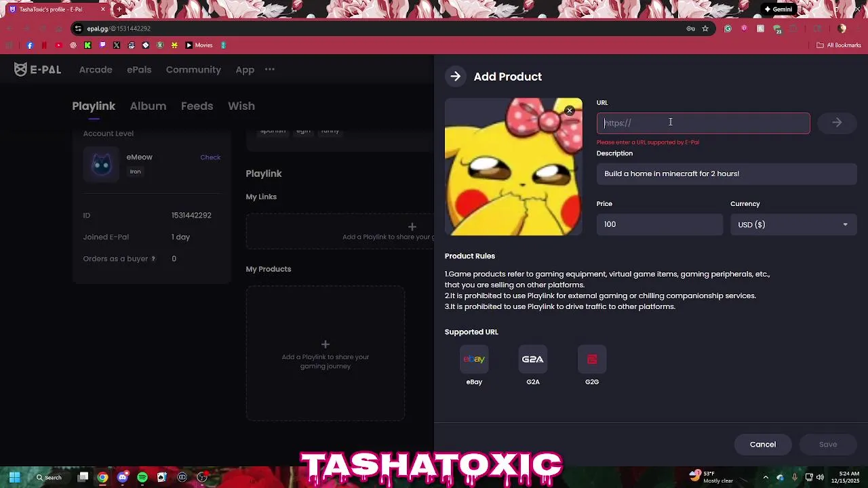Open the Facebook bookmark
This screenshot has width=868, height=488.
tap(29, 45)
